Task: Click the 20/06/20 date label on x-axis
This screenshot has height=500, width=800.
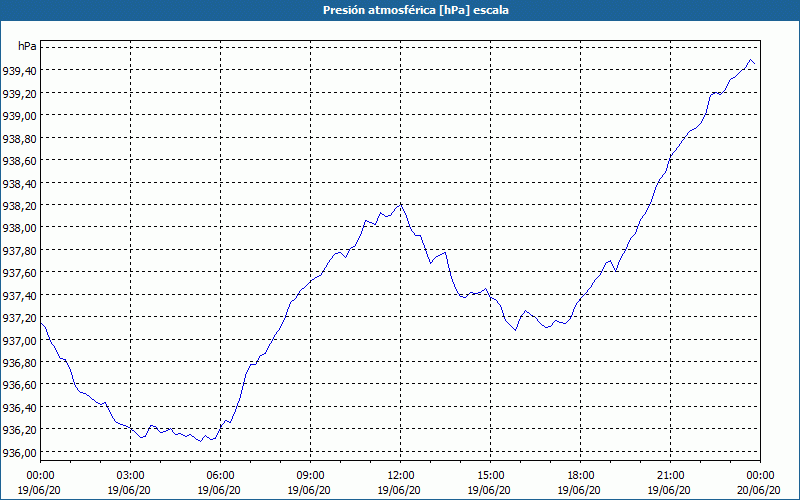Action: [759, 490]
